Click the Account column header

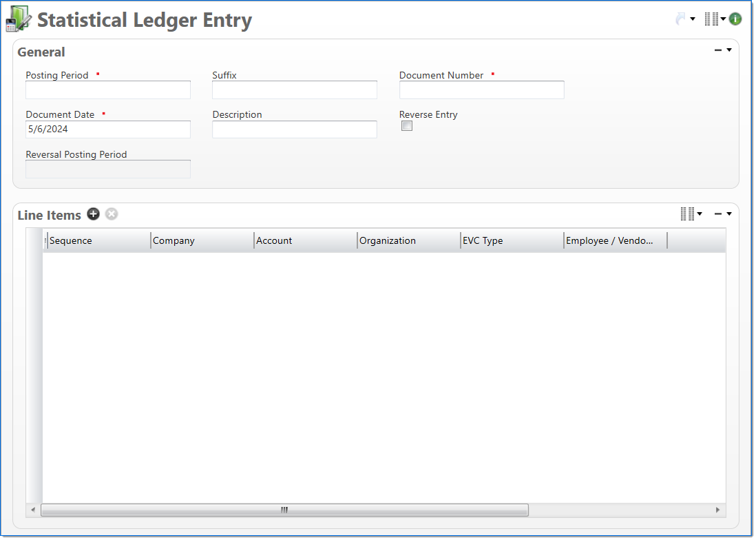[304, 241]
